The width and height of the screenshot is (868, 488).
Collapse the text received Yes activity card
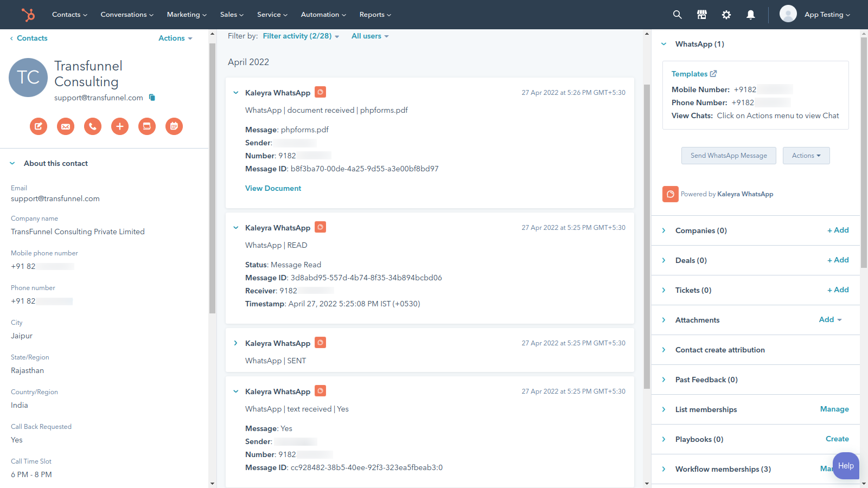pos(236,391)
